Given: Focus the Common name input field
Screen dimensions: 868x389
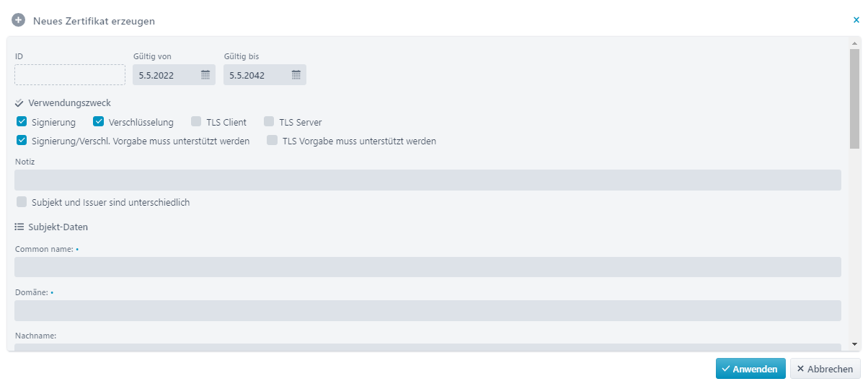Looking at the screenshot, I should [x=428, y=267].
